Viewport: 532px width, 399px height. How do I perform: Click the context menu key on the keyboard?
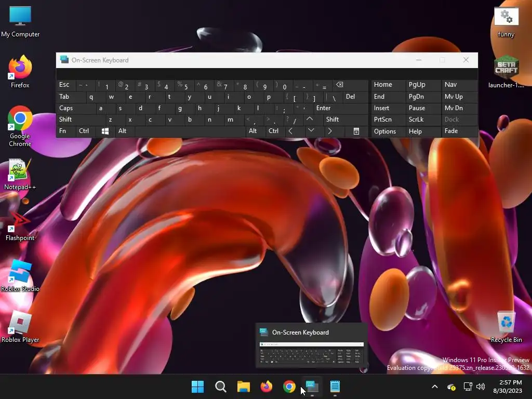pyautogui.click(x=356, y=131)
